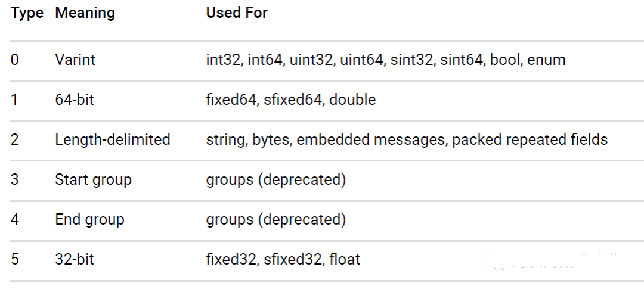The image size is (644, 289).
Task: Click the "int32, int64, uint32" usage text
Action: tap(270, 60)
